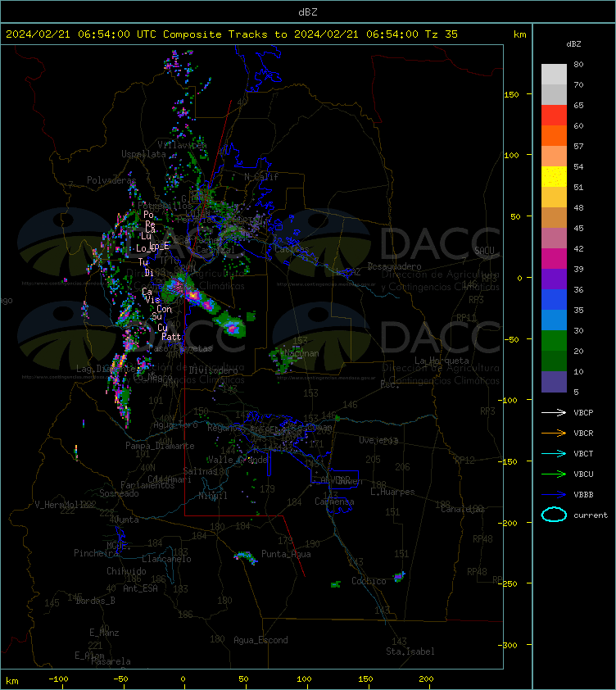Click the 'Valle_Grande' map label
This screenshot has width=616, height=690.
(x=238, y=460)
